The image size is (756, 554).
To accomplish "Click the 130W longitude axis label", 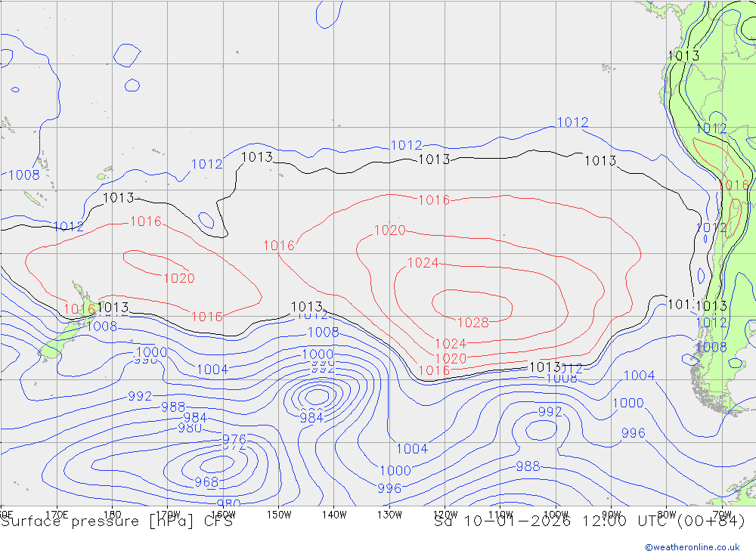I will (389, 515).
